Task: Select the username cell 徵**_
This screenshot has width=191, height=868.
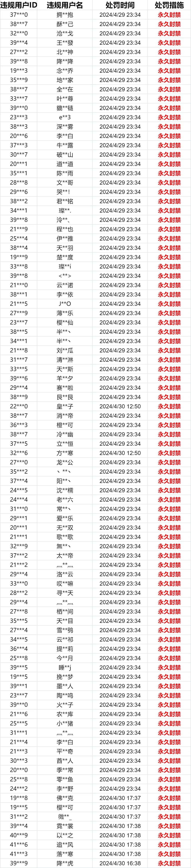Action: (64, 817)
